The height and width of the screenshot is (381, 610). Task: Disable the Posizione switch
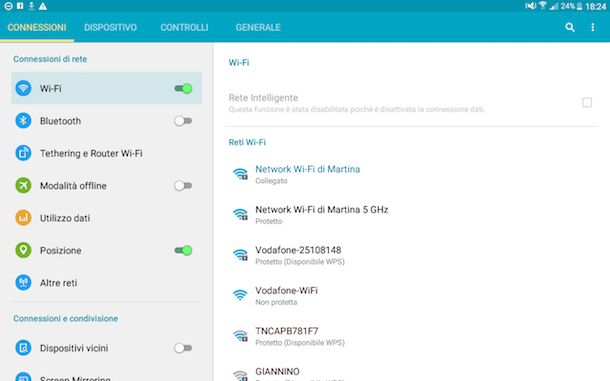click(x=183, y=250)
